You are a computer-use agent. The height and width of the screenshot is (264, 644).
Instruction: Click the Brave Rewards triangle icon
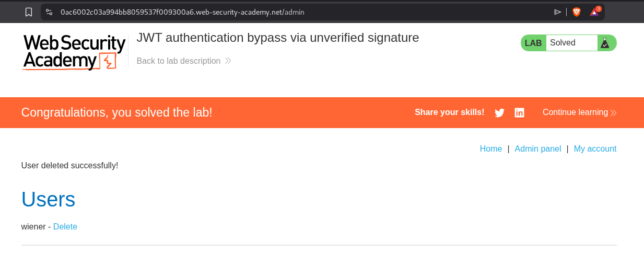[x=594, y=12]
